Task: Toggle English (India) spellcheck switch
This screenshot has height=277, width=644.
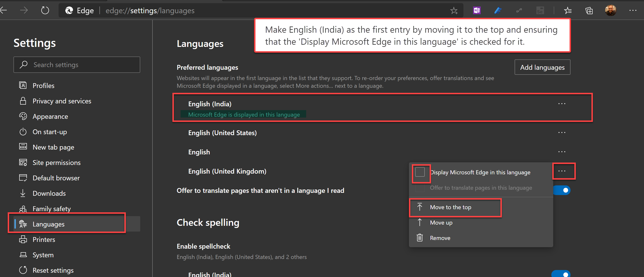Action: [x=561, y=274]
